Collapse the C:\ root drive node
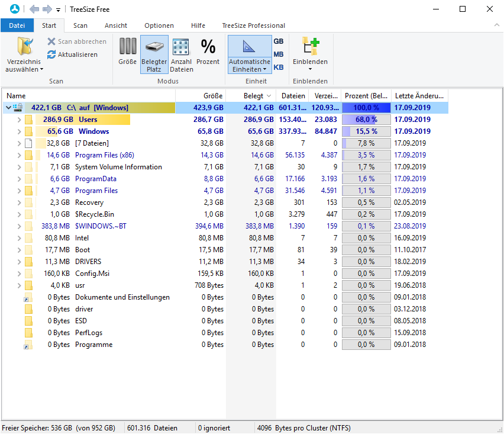The width and height of the screenshot is (504, 434). coord(8,108)
